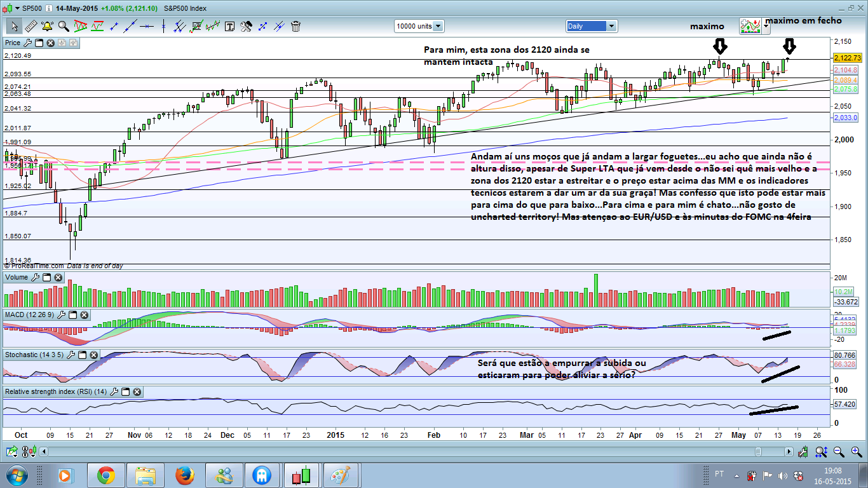868x488 pixels.
Task: Select the crossed blue lines tool
Action: [x=279, y=26]
